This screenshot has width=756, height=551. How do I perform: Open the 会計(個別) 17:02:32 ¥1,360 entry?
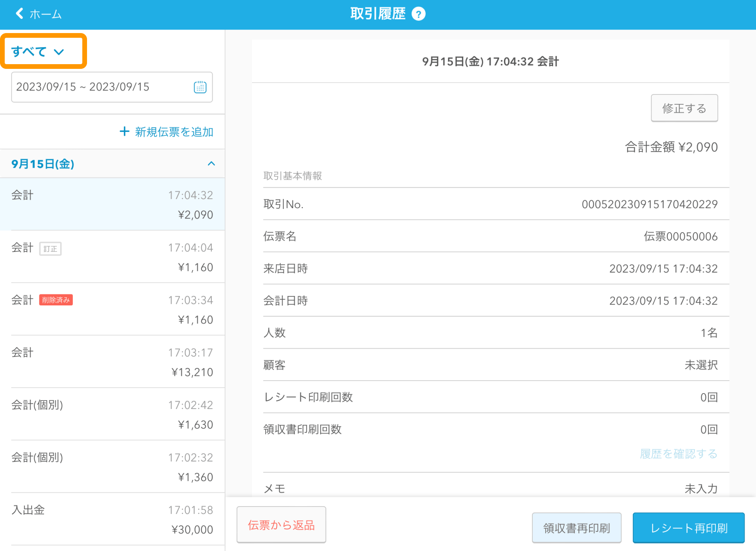tap(112, 467)
